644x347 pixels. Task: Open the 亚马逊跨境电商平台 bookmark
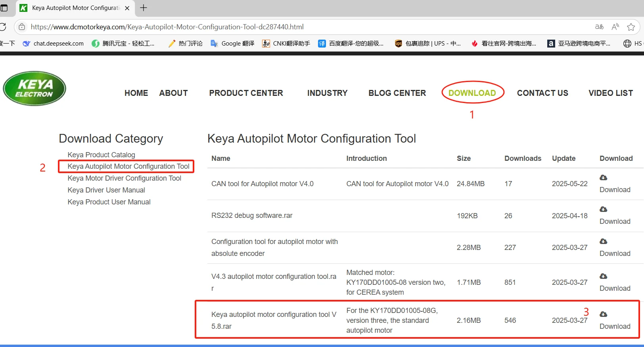pyautogui.click(x=579, y=44)
